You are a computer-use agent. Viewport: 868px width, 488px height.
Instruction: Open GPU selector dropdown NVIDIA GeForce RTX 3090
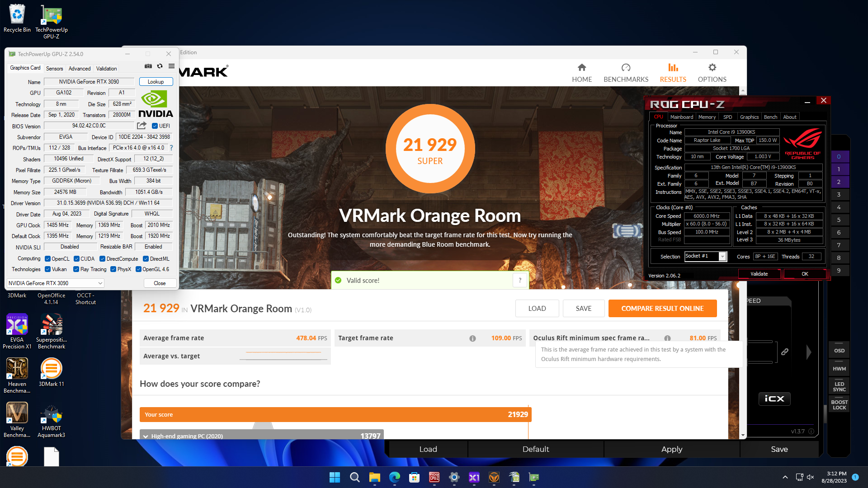coord(55,283)
